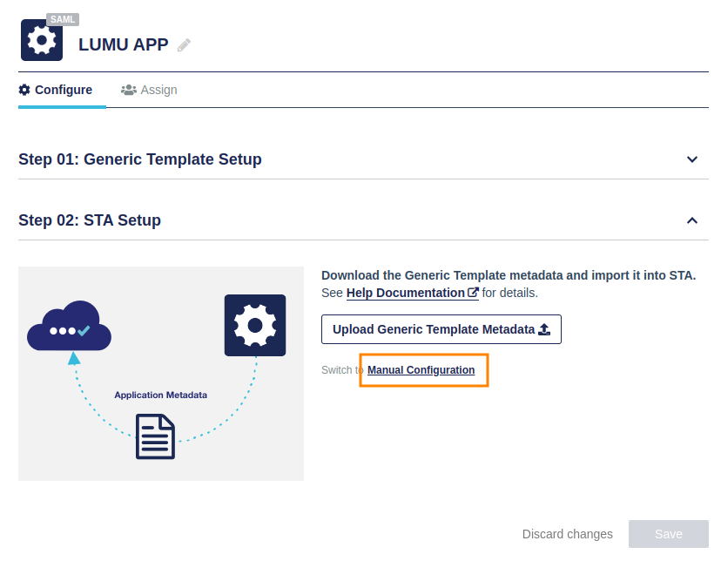Click the dark gear tile in the illustration
The image size is (721, 588).
254,325
